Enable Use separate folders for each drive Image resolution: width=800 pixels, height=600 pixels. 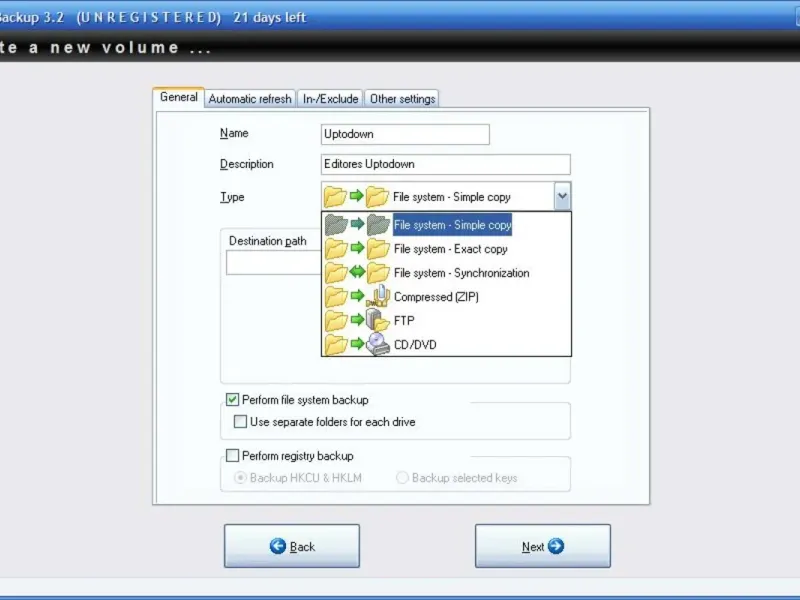coord(240,421)
